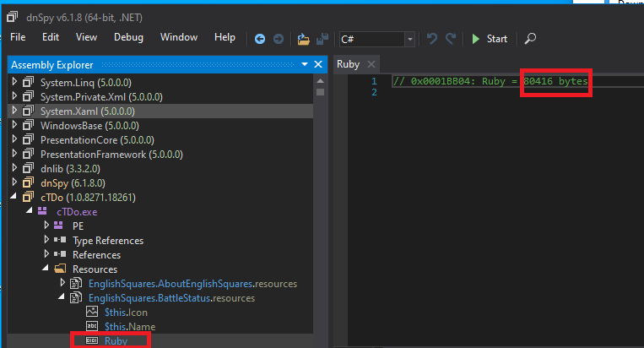Open a file with folder icon

pyautogui.click(x=303, y=39)
